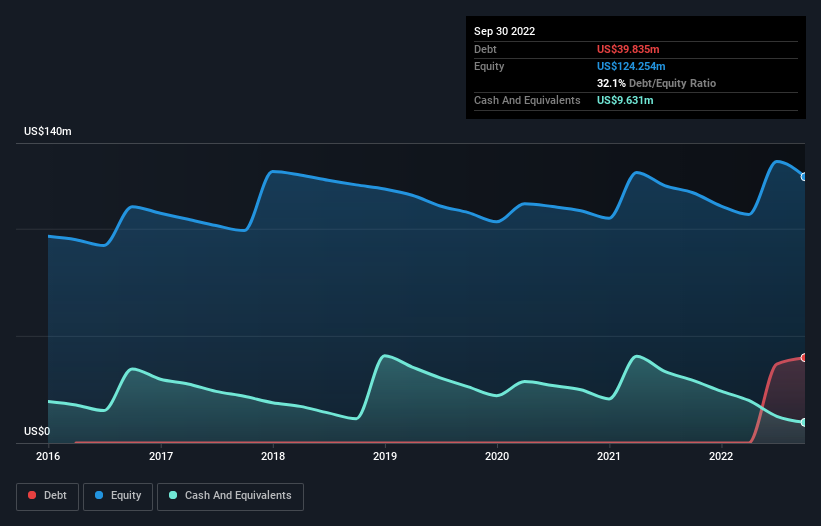Click the 2021 x-axis label

tap(609, 456)
